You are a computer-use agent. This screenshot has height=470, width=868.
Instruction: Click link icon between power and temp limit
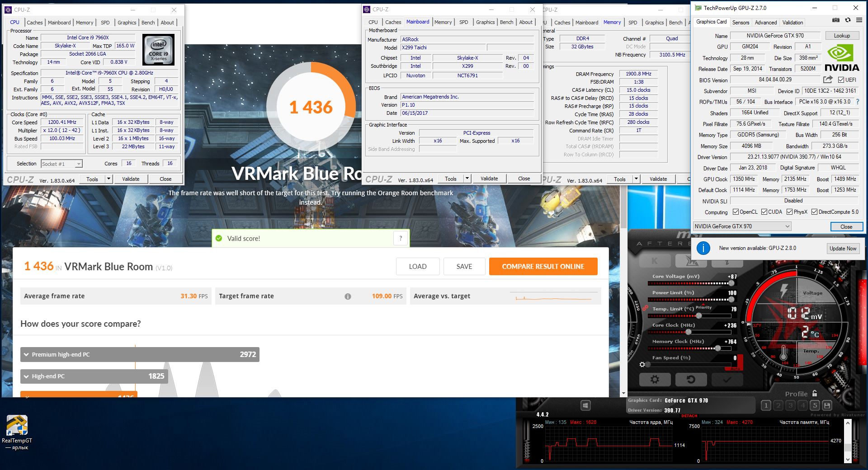[645, 308]
